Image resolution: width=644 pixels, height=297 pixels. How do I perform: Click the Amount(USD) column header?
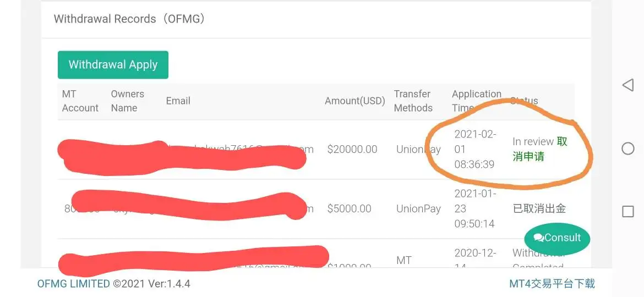tap(355, 101)
